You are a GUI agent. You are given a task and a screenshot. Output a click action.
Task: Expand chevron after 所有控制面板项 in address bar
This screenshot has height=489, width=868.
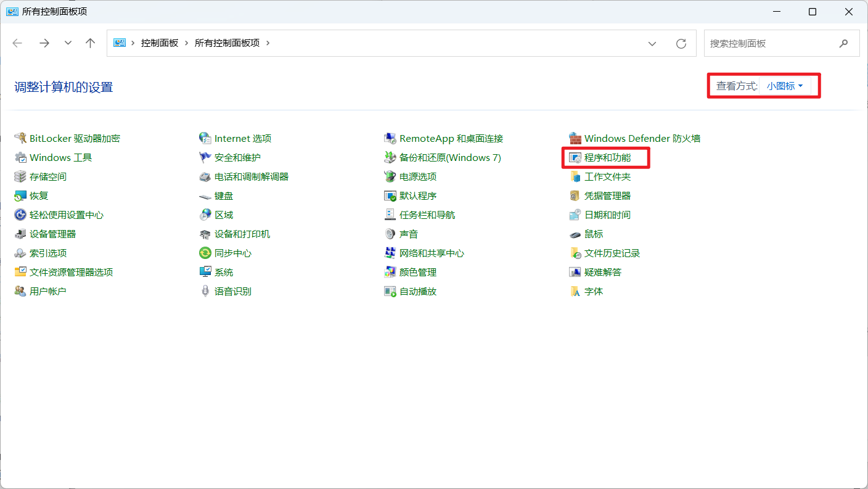click(268, 43)
